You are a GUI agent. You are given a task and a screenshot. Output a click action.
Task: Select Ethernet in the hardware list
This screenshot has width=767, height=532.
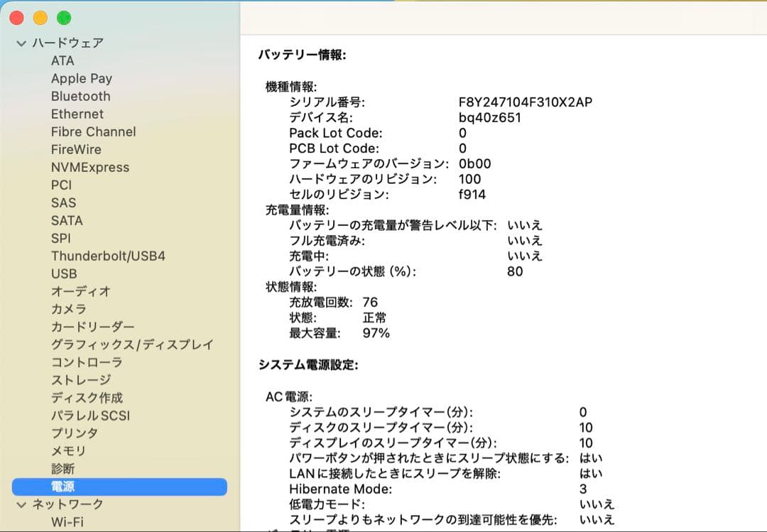coord(77,114)
